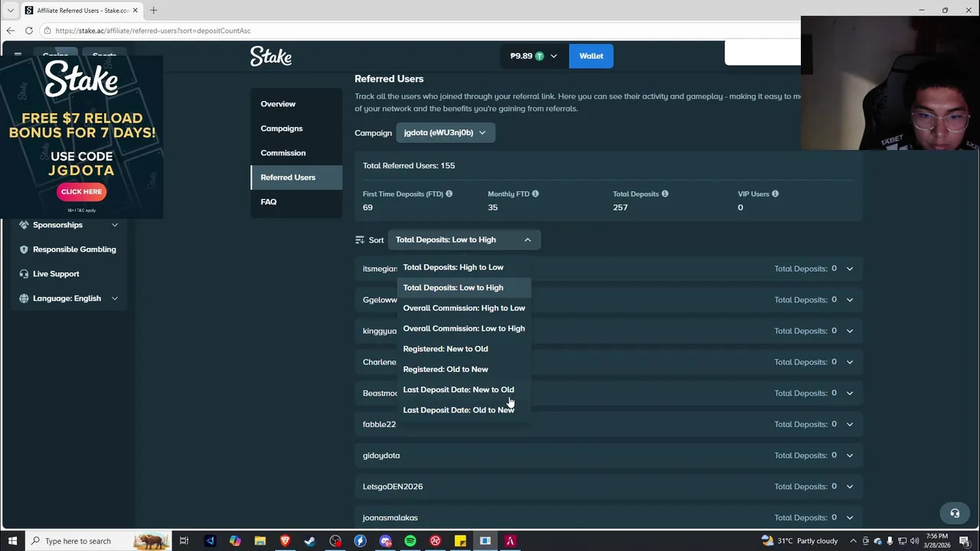Sort by Overall Commission: High to Low
Viewport: 980px width, 551px height.
[x=464, y=308]
